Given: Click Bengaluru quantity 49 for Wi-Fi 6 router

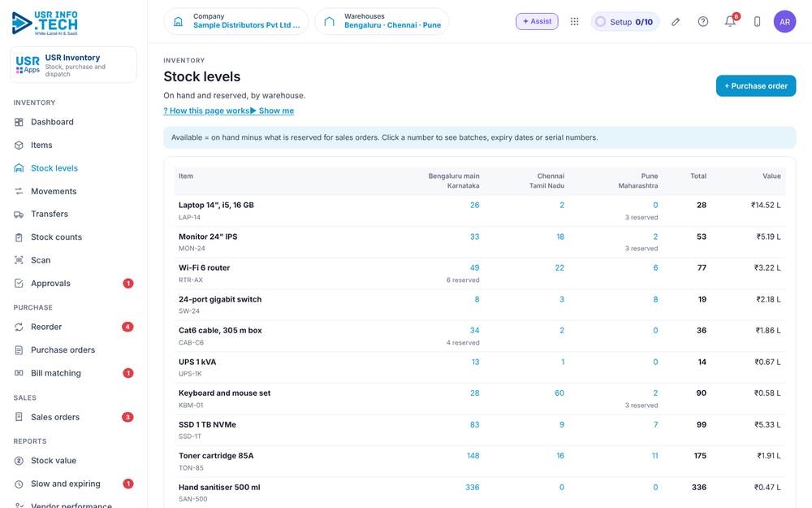Looking at the screenshot, I should (474, 268).
